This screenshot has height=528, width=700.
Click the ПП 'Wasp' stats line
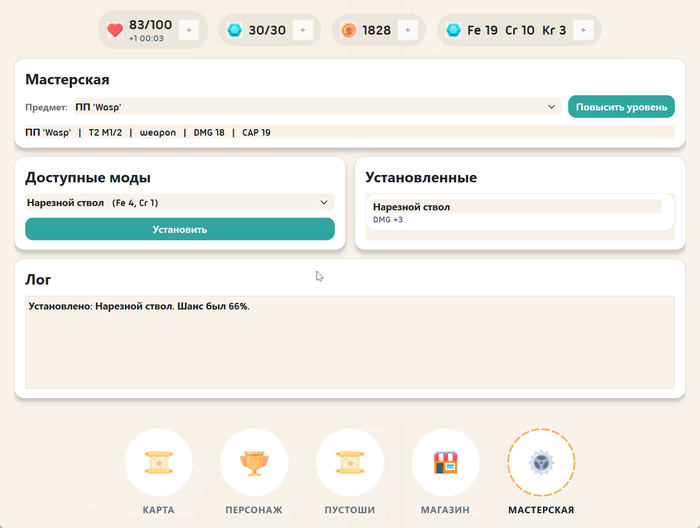148,132
